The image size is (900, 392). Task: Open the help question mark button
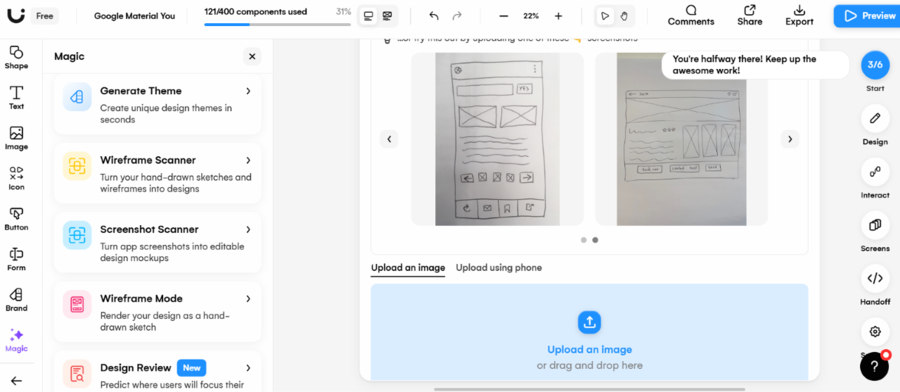point(874,366)
